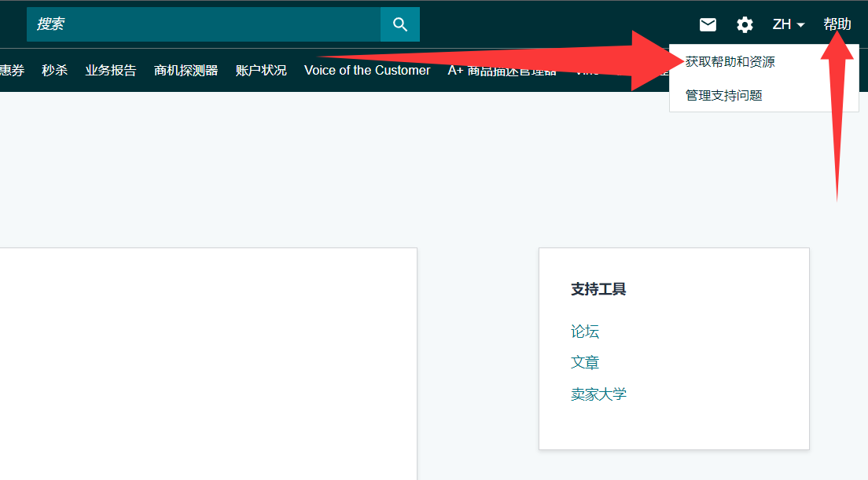The image size is (868, 480).
Task: Open the 账户状况 navigation item
Action: coord(261,70)
